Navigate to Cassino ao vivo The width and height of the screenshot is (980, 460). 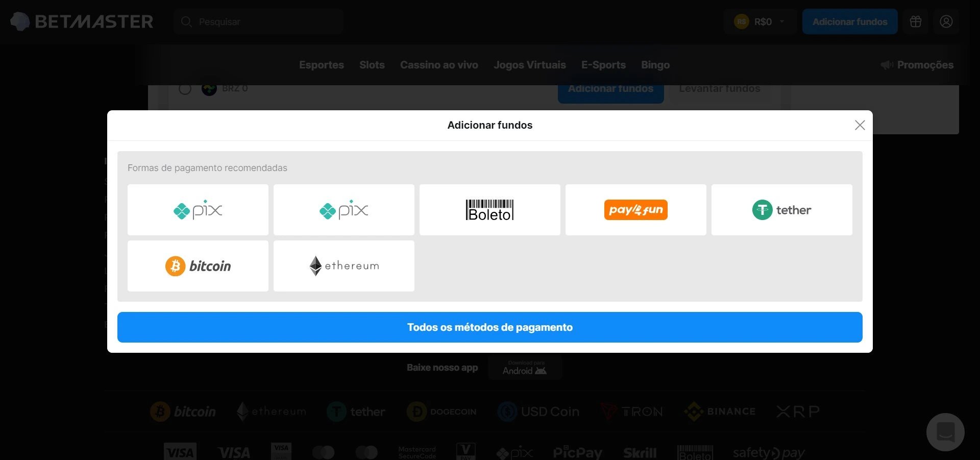tap(439, 65)
